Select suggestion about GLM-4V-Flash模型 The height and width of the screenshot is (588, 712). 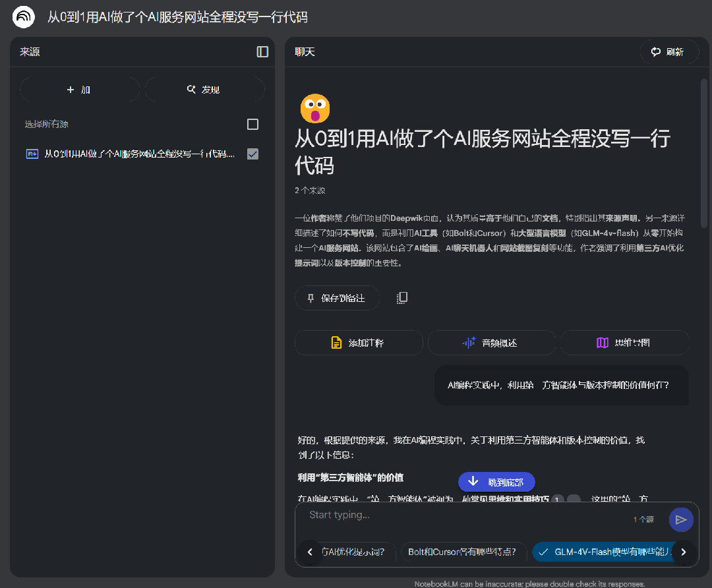(607, 552)
